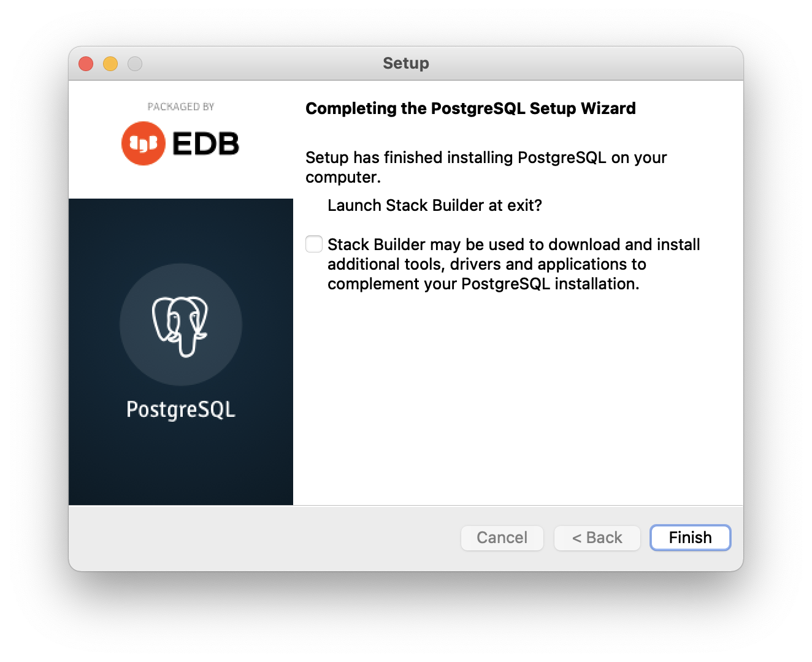
Task: Click the "Setup" window title
Action: pos(405,63)
